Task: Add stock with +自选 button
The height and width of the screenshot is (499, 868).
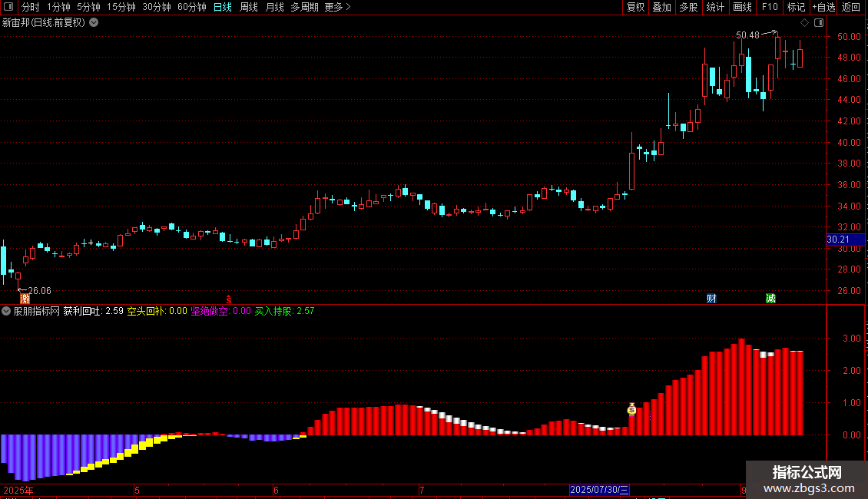Action: coord(823,7)
